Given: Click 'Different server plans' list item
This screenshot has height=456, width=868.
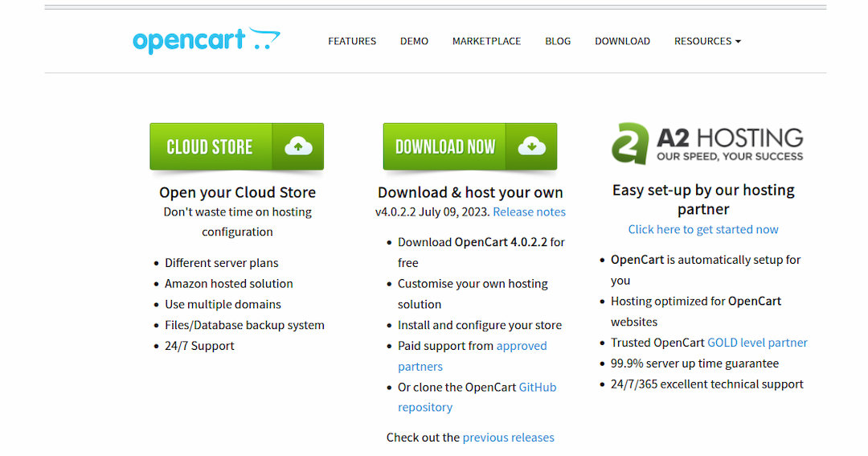Looking at the screenshot, I should point(222,263).
